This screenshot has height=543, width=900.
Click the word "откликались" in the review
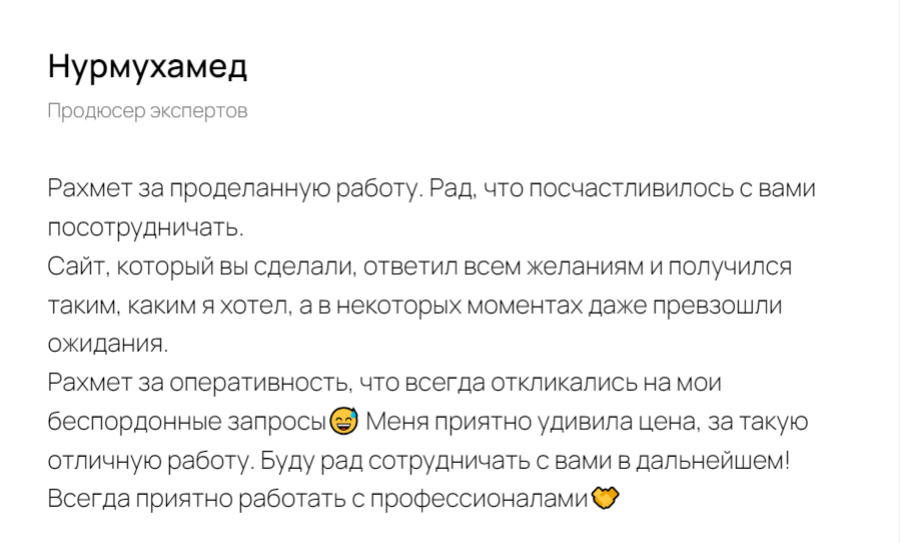(x=576, y=383)
